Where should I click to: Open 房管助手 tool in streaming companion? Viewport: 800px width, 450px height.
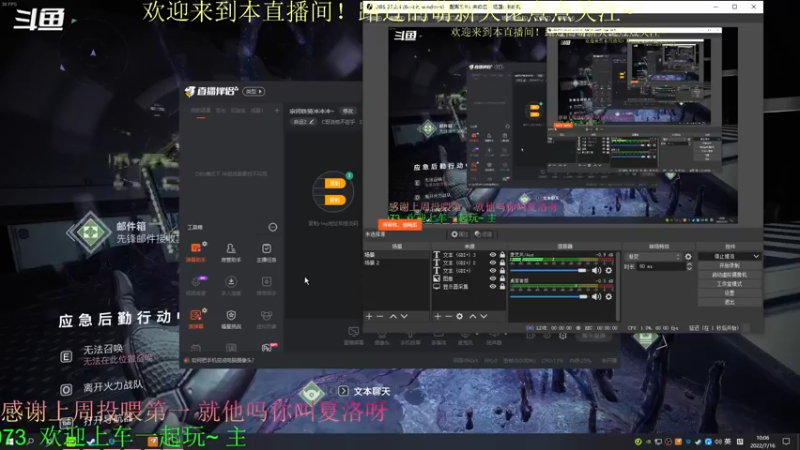click(231, 252)
